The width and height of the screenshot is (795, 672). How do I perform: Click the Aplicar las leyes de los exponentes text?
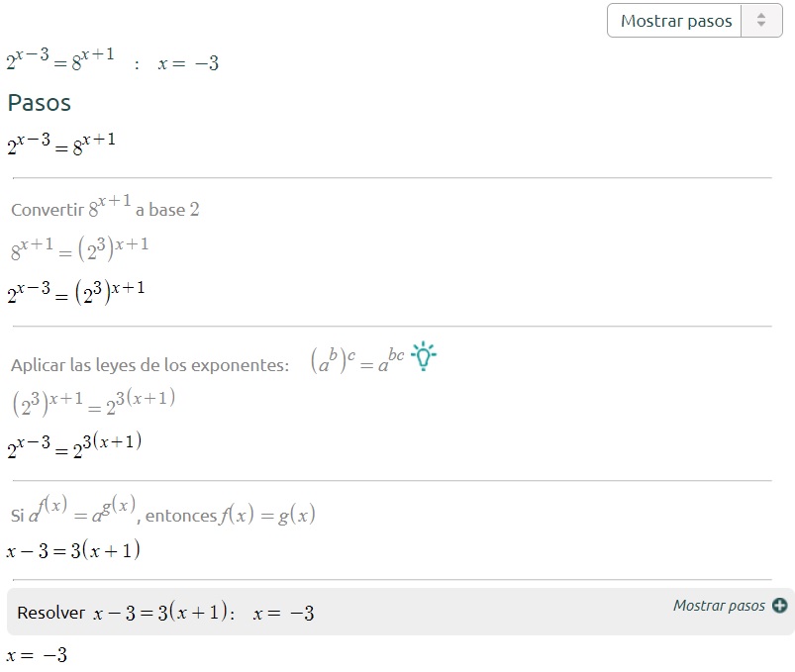click(x=150, y=365)
